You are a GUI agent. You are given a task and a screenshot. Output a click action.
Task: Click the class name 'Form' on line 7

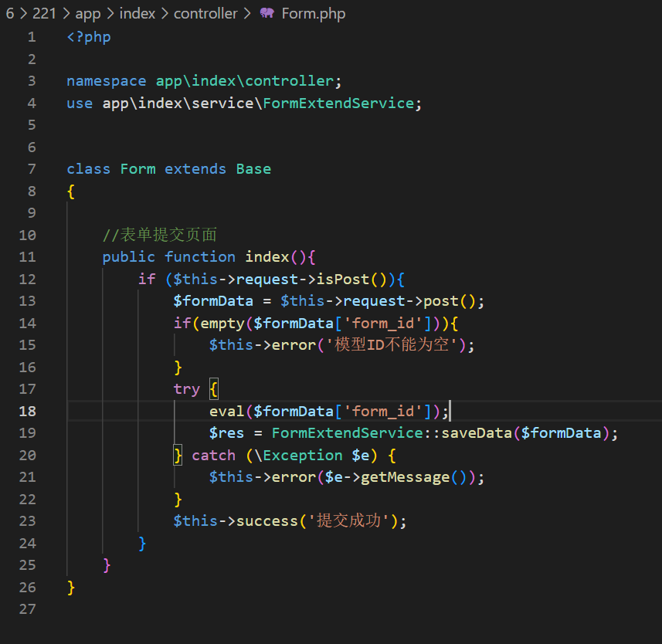click(137, 169)
